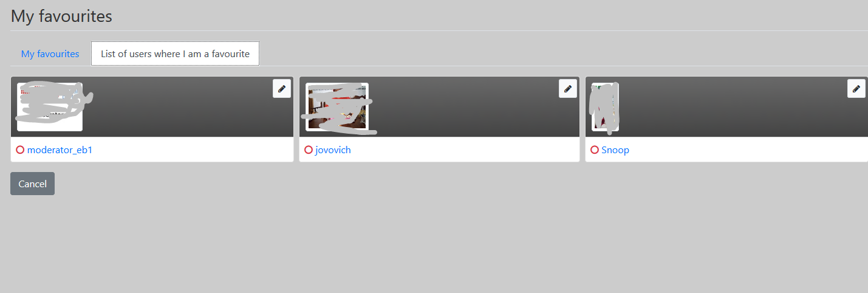The image size is (868, 293).
Task: Open Snoop's profile picture thumbnail
Action: coord(605,107)
